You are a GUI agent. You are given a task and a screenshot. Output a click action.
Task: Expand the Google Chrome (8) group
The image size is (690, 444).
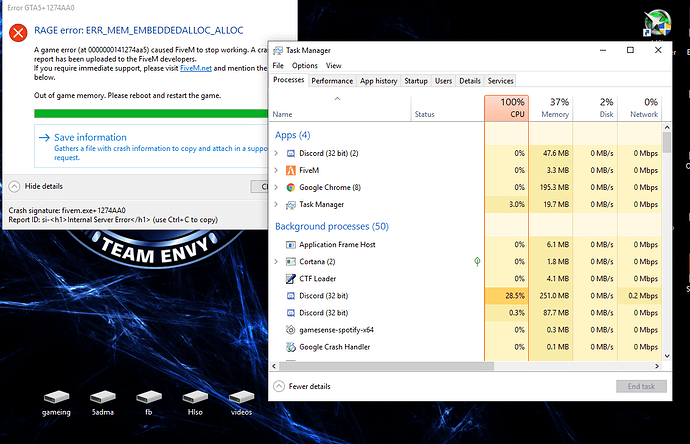[276, 187]
